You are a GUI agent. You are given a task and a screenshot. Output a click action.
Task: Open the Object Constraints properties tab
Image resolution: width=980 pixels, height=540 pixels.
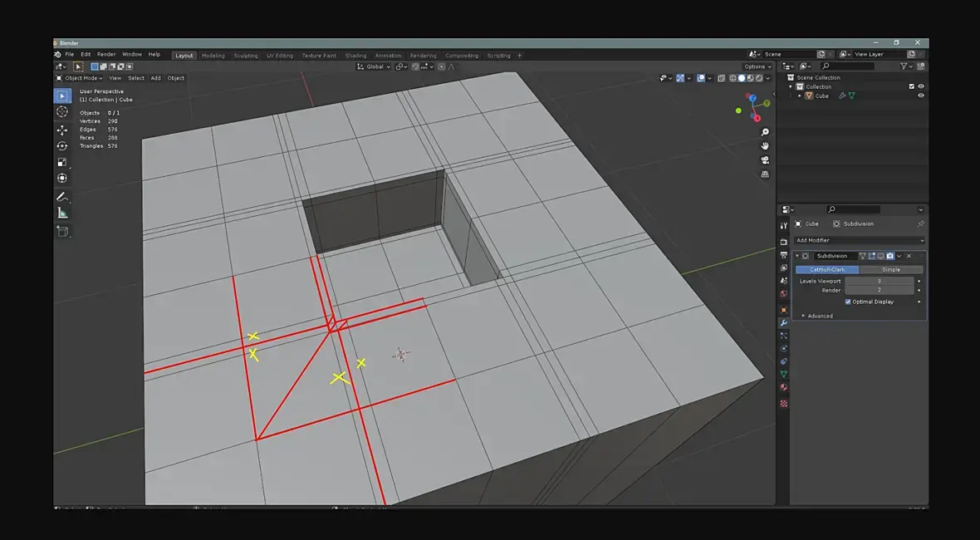(x=784, y=361)
